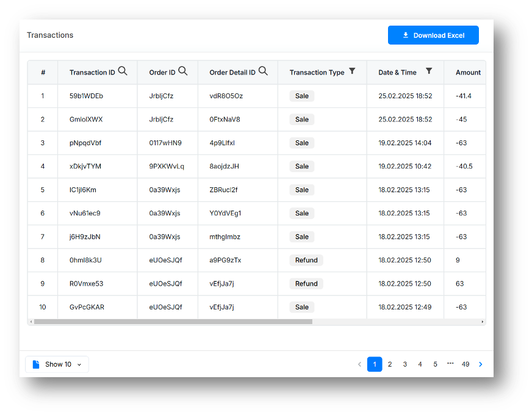
Task: Click the Sale badge on row 1
Action: (301, 96)
